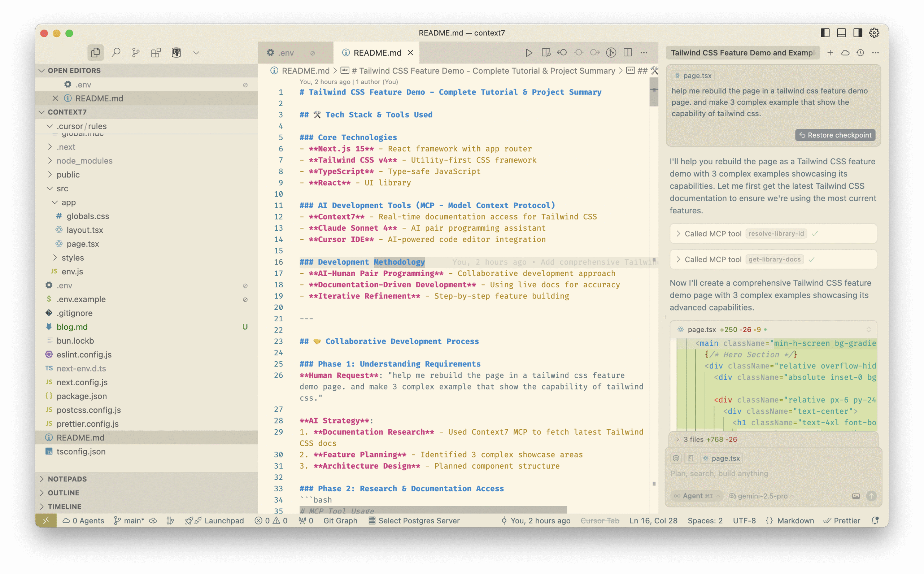
Task: Open Git Graph from the status bar
Action: pyautogui.click(x=340, y=521)
